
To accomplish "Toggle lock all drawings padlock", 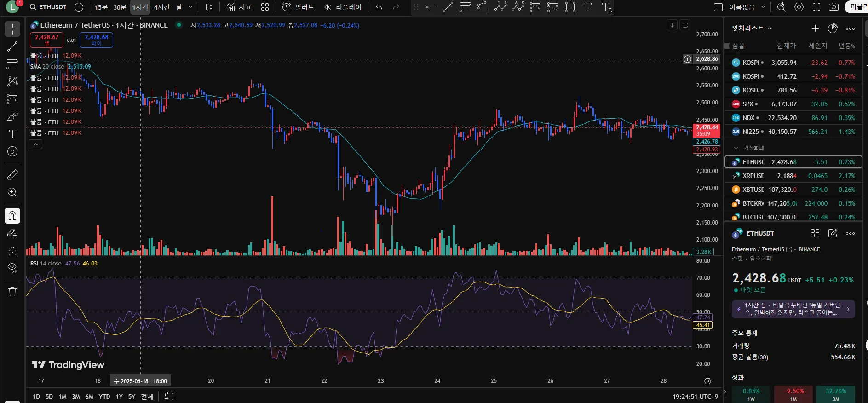I will 12,251.
